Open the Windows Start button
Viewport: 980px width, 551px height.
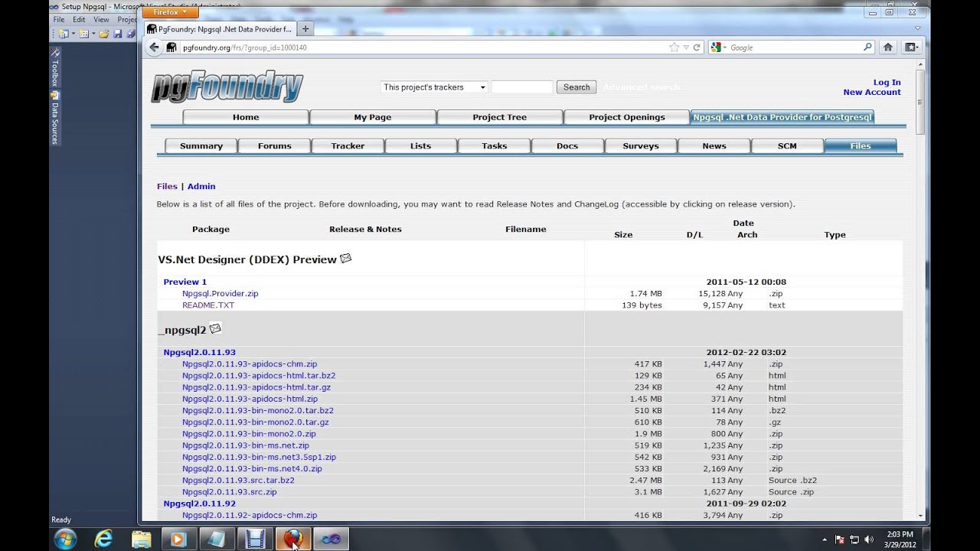(65, 539)
